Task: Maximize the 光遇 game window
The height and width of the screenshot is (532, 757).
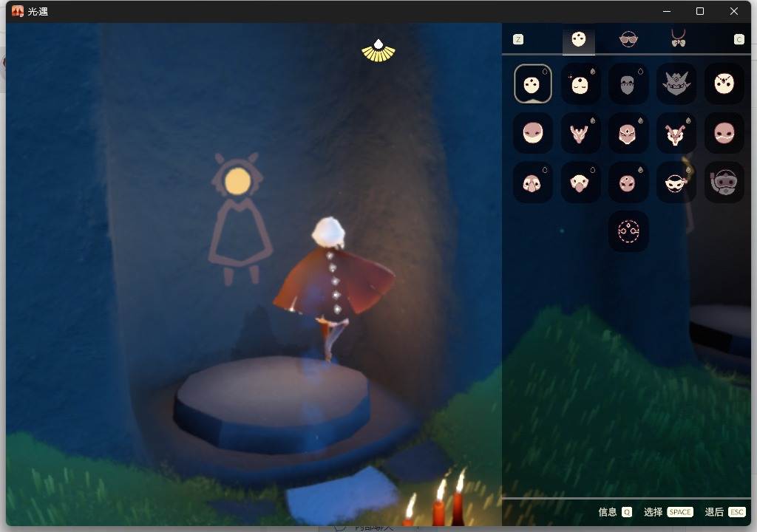Action: (x=700, y=11)
